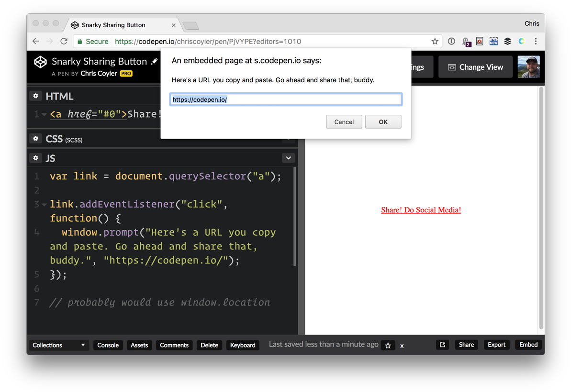Click the Export button
Viewport: 571px width, 392px height.
[496, 345]
